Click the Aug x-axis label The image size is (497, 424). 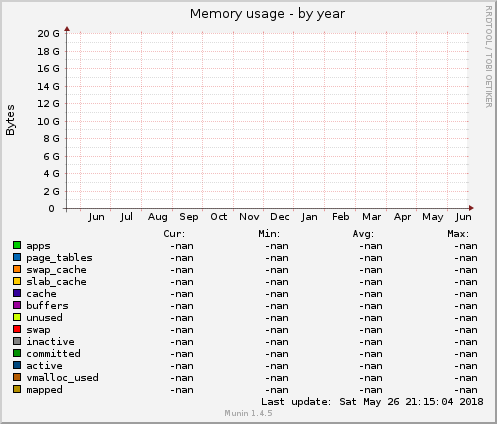(x=158, y=217)
